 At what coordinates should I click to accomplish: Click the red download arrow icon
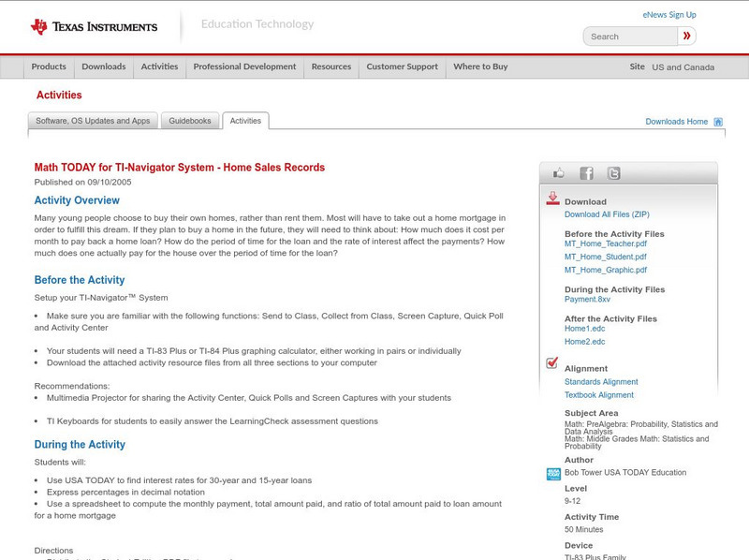pos(552,199)
